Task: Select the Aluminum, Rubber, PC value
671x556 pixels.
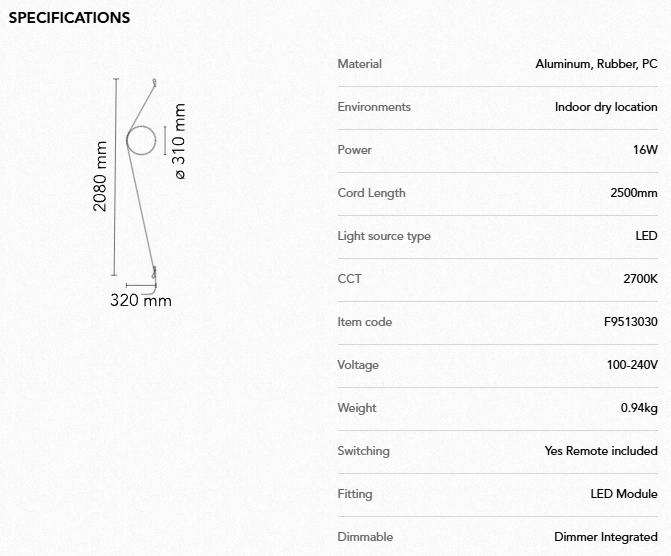Action: [596, 64]
